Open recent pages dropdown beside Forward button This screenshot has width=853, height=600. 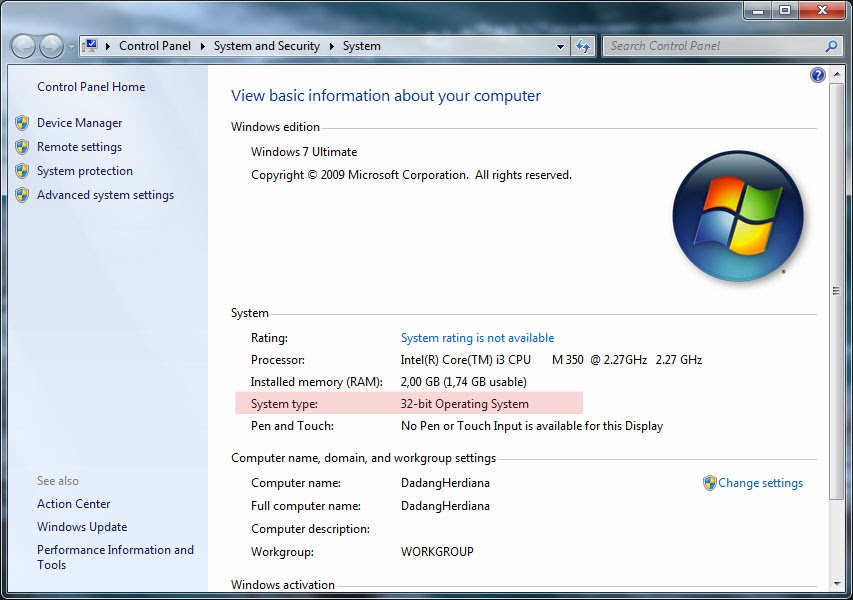pyautogui.click(x=71, y=47)
